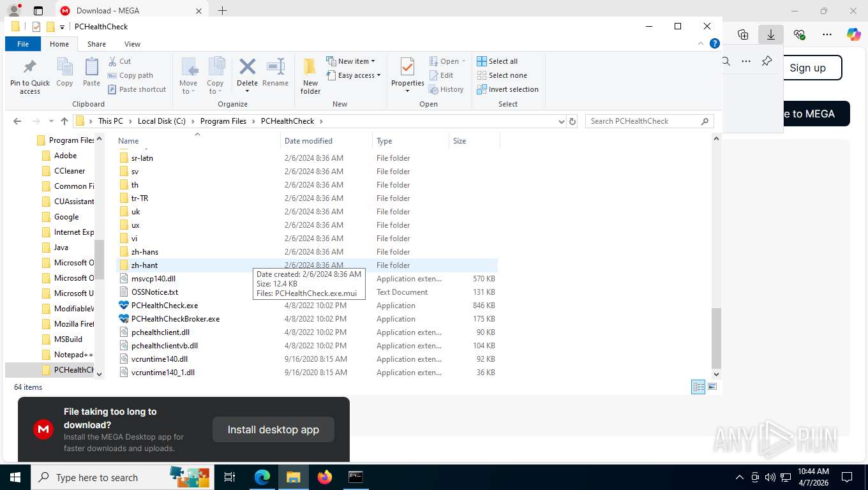The width and height of the screenshot is (868, 490).
Task: Click Invert selection in ribbon
Action: [x=507, y=89]
